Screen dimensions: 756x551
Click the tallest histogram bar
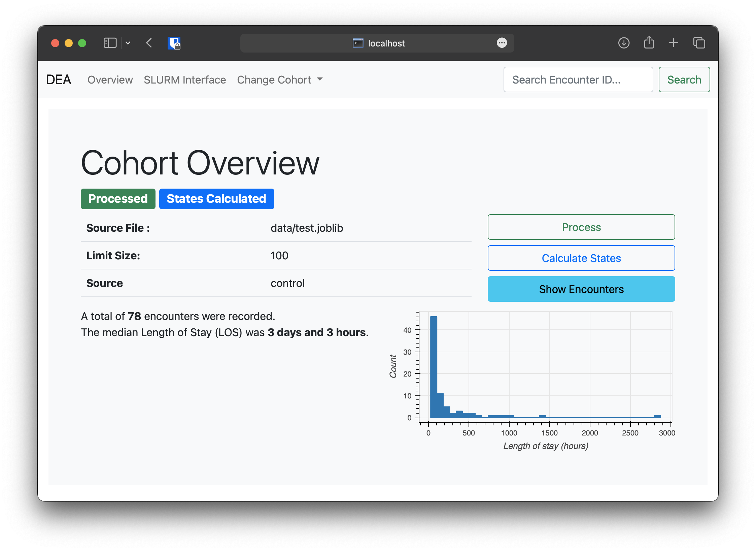click(434, 367)
